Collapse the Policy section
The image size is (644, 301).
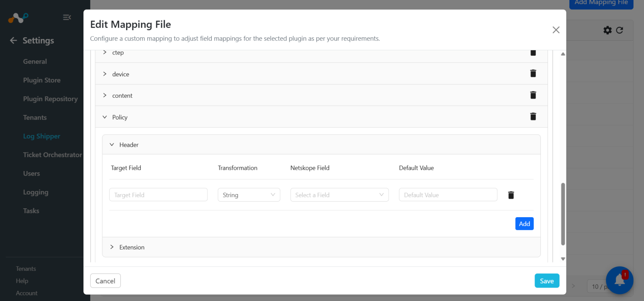click(x=104, y=117)
